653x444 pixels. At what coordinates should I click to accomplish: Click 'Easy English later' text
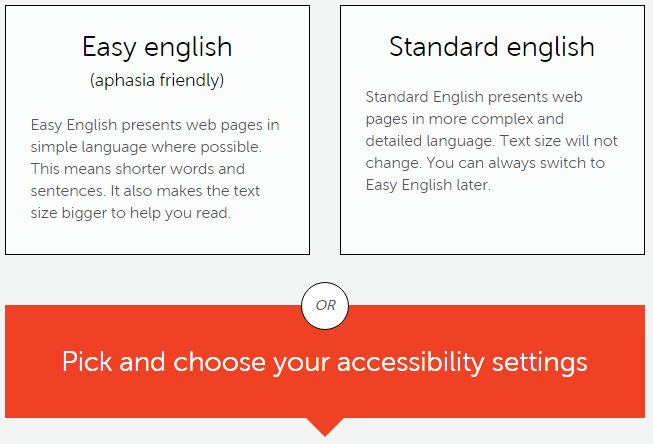point(428,185)
